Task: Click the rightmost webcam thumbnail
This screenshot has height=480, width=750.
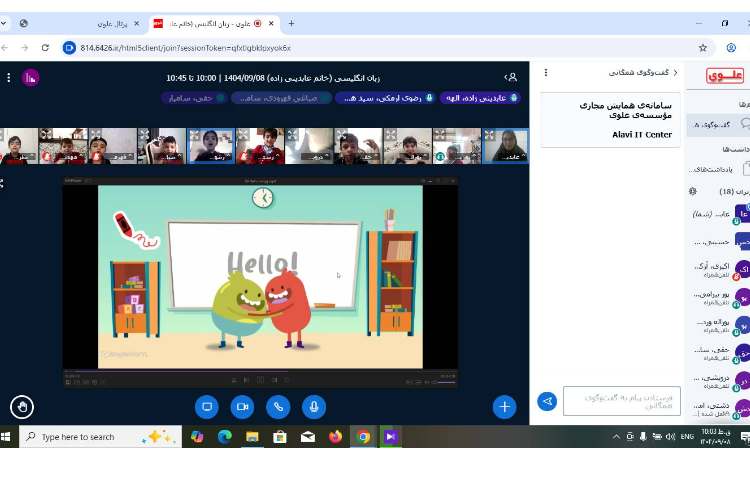Action: 505,146
